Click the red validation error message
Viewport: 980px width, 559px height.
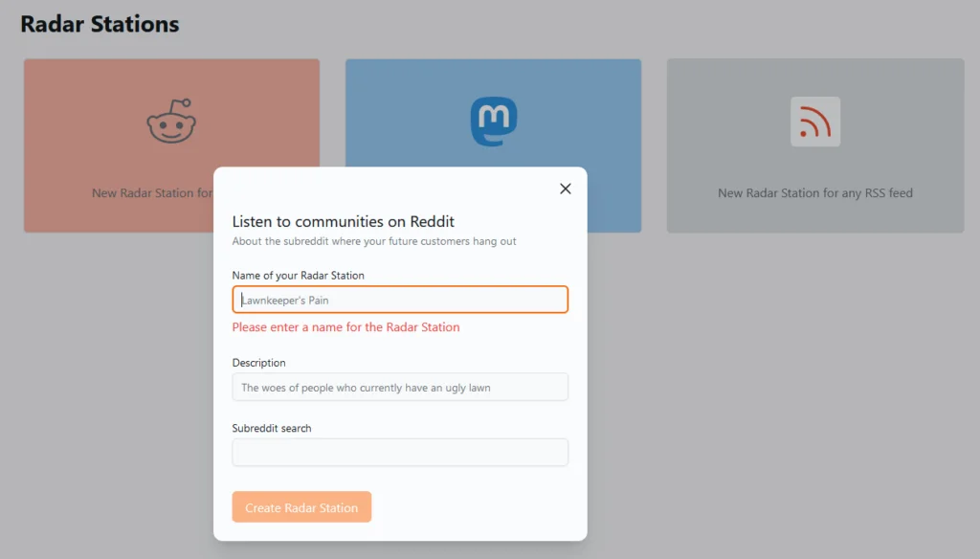point(345,327)
